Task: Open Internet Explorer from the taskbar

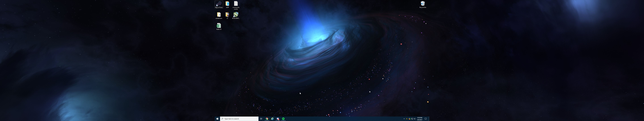Action: [x=272, y=119]
